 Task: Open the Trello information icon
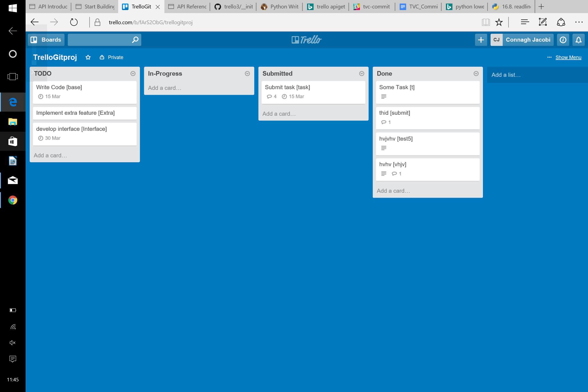pyautogui.click(x=563, y=40)
